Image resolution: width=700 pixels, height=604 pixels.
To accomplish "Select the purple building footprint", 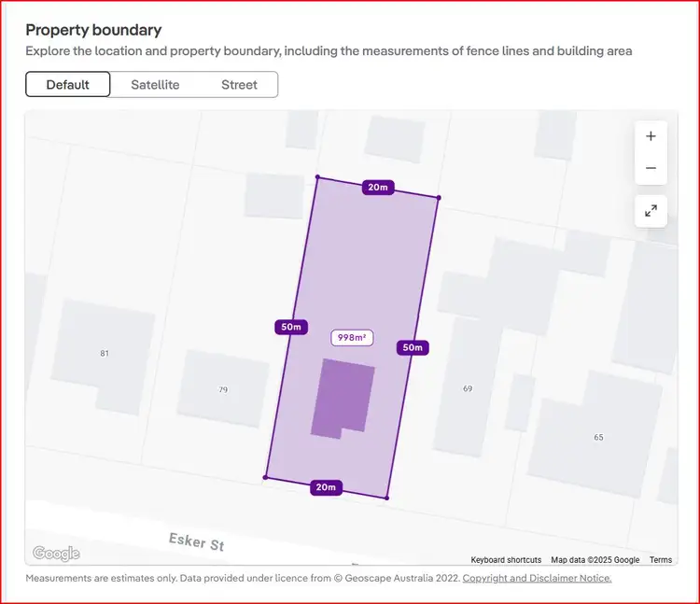I will click(343, 399).
